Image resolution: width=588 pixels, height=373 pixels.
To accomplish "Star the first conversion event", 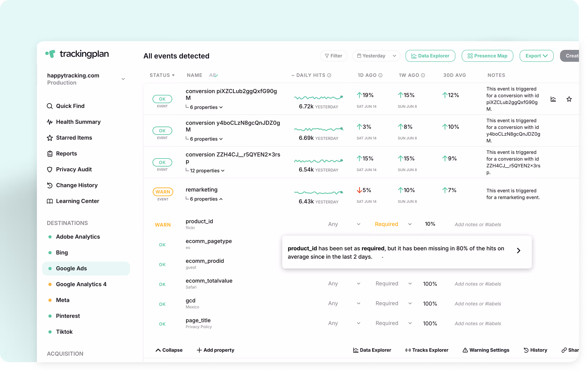I will [x=569, y=99].
